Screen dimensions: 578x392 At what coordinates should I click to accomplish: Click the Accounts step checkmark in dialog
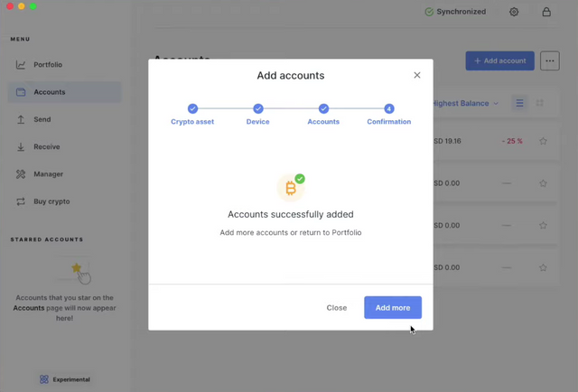(323, 108)
